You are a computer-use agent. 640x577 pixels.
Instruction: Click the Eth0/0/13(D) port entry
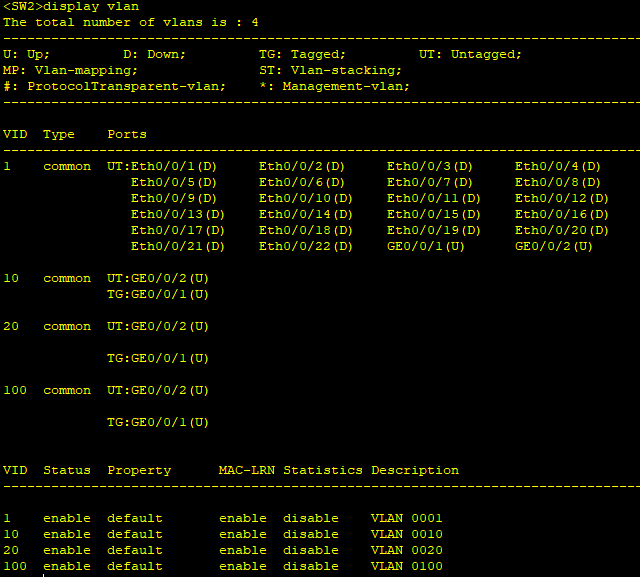(x=178, y=214)
